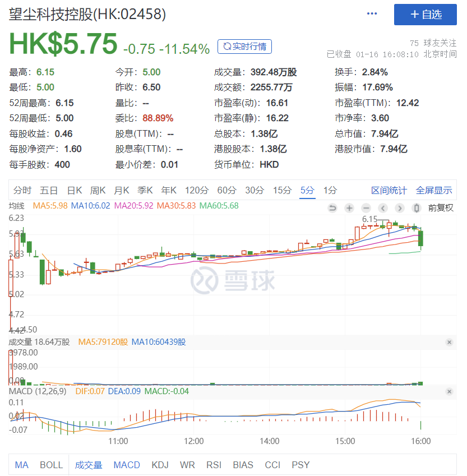Click the 16:00 time axis label
Viewport: 467px width, 476px height.
(x=420, y=441)
